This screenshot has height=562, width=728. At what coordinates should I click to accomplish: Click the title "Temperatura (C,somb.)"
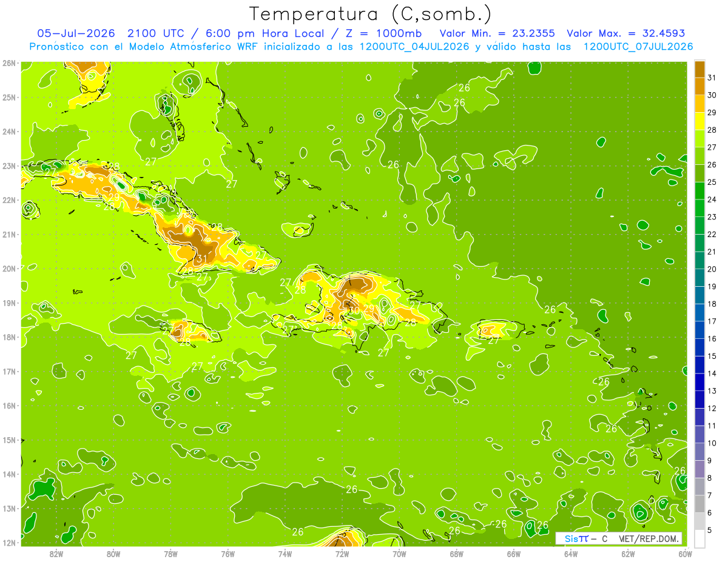coord(371,13)
